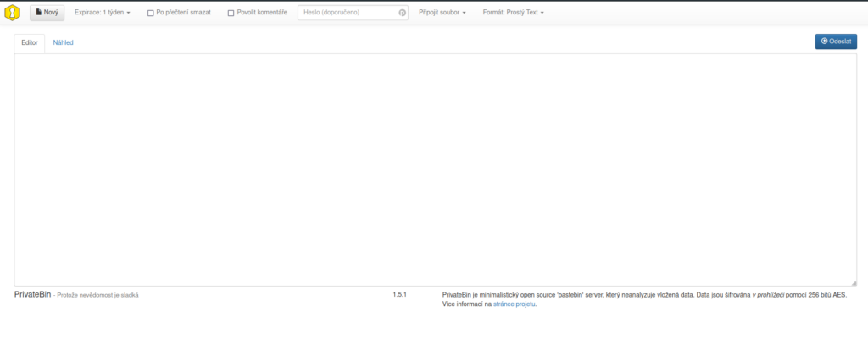Tick the Povolit komentáře checkbox
Screen dimensions: 868x362
[231, 14]
